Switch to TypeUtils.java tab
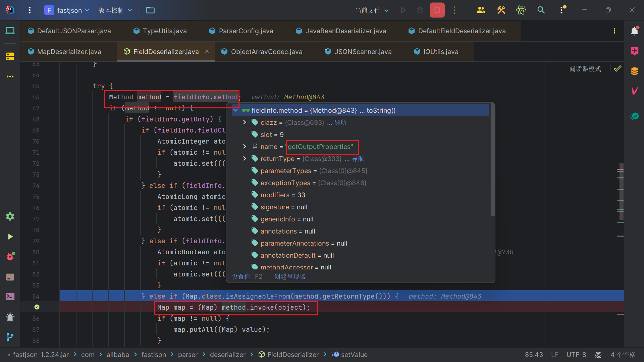 pos(160,31)
